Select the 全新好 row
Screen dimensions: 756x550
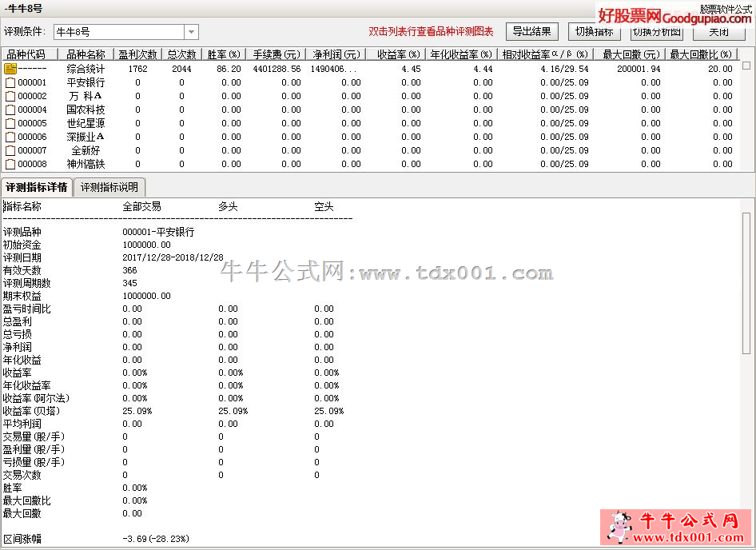[x=370, y=150]
